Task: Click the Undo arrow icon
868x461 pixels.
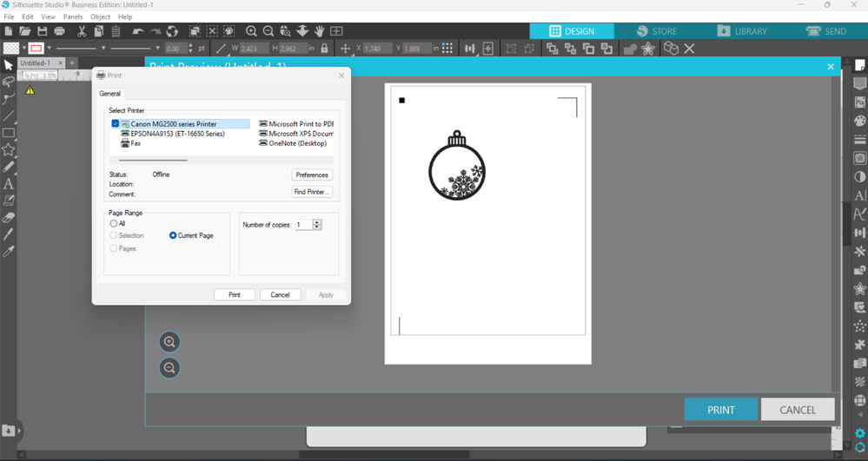Action: tap(138, 31)
